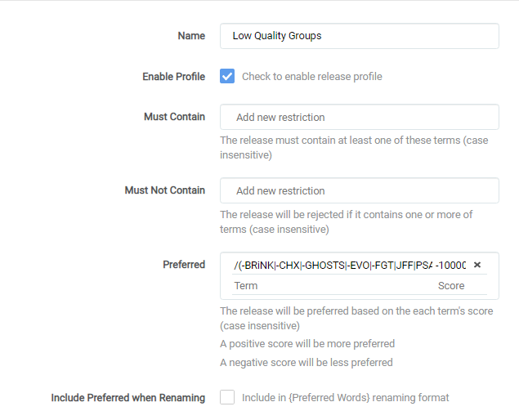Click the Must Not Contain label
519x420 pixels.
pos(165,190)
